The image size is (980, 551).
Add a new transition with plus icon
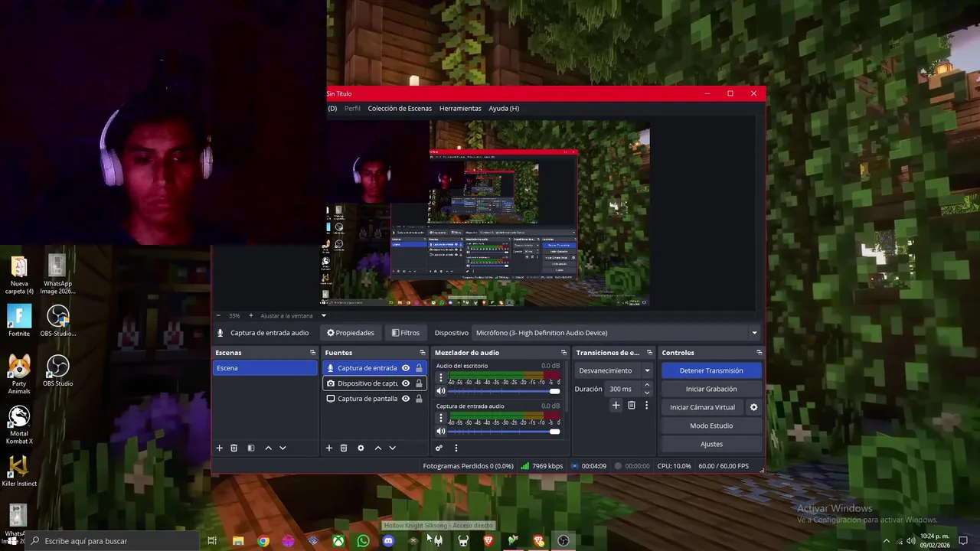616,405
